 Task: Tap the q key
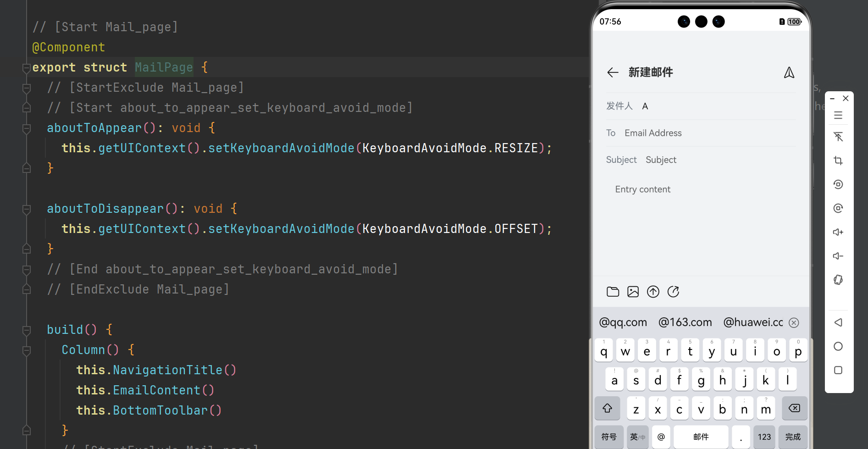point(604,350)
